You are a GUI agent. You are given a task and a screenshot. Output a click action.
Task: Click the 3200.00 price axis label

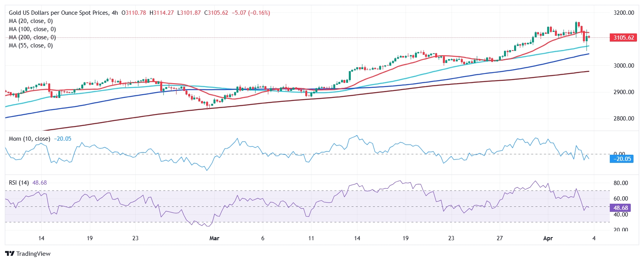coord(623,13)
